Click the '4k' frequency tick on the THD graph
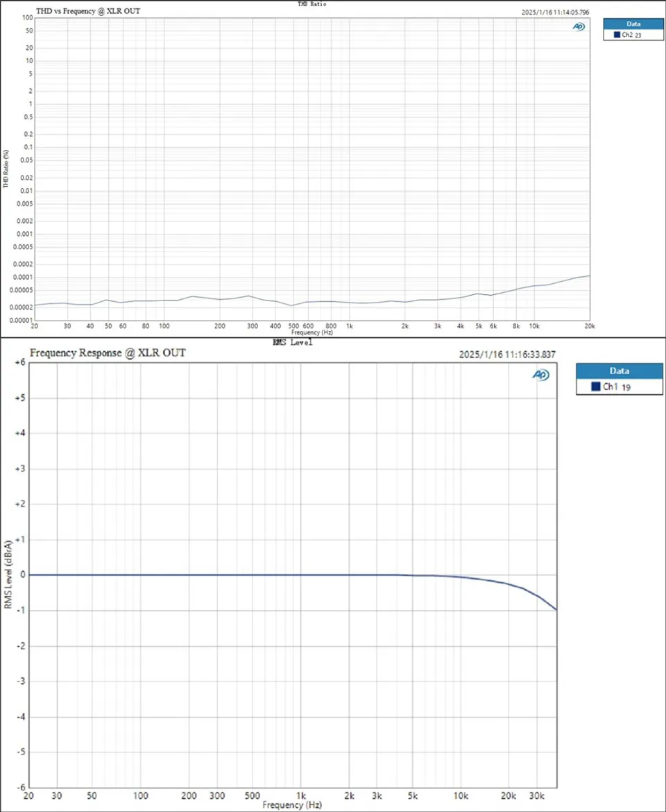666x812 pixels. (461, 326)
